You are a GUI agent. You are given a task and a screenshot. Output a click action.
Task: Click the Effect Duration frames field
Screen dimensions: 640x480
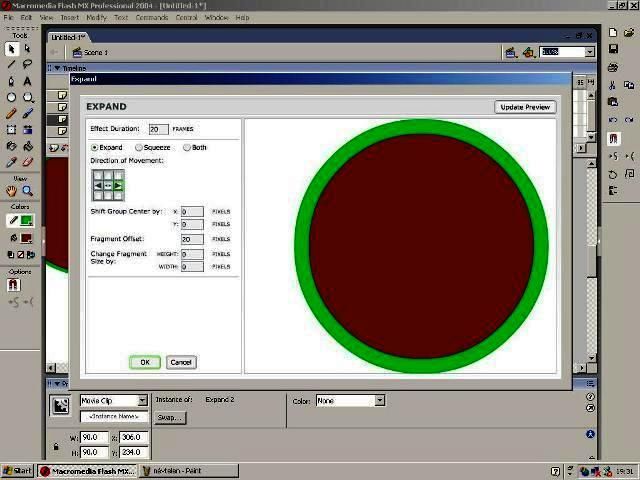(158, 129)
